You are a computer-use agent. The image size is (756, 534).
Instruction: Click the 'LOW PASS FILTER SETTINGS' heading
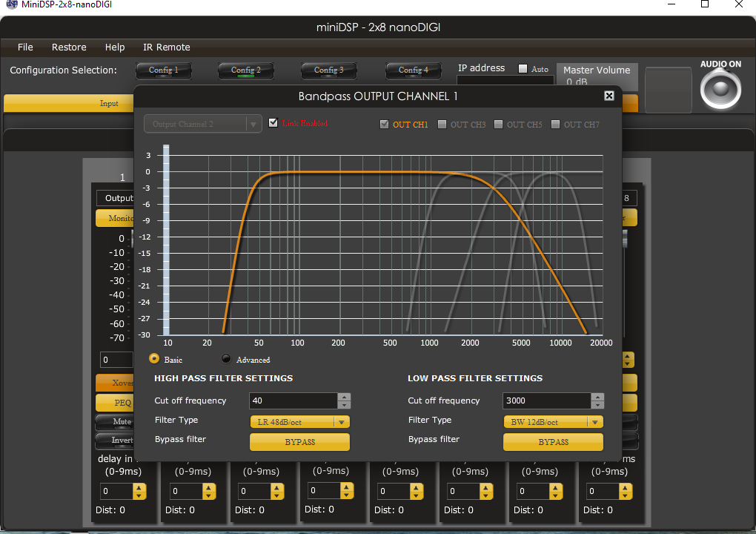click(x=475, y=378)
